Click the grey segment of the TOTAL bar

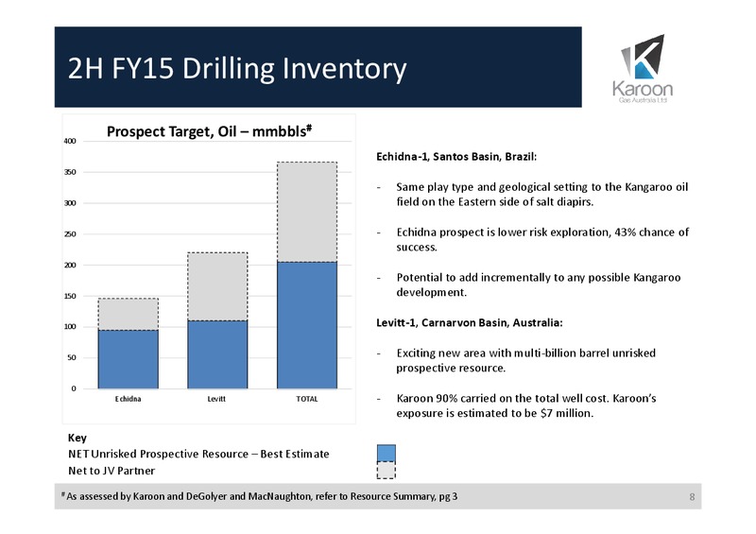307,213
